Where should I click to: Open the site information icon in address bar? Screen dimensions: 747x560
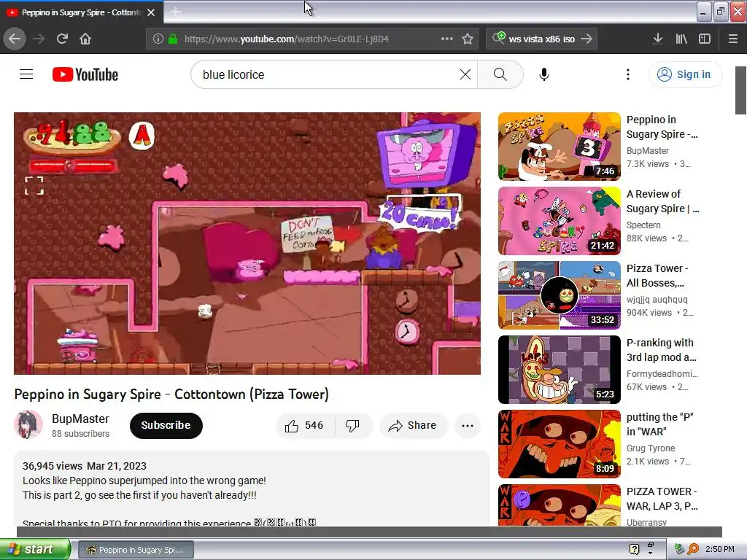pos(158,39)
